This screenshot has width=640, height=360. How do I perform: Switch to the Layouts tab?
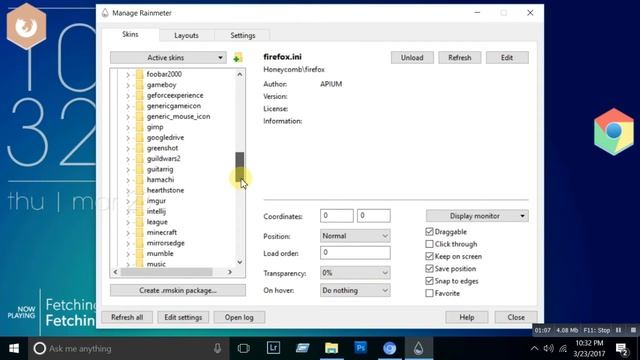(186, 36)
